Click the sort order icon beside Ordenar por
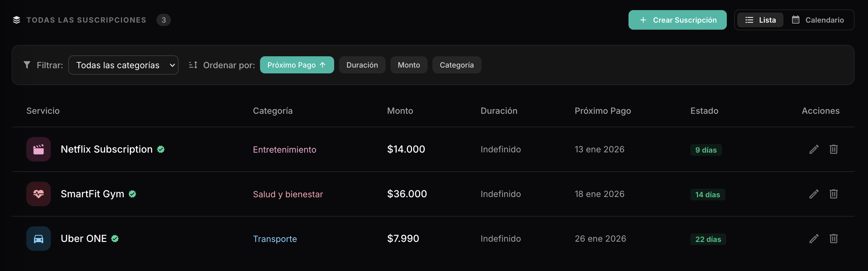The image size is (868, 271). (193, 65)
